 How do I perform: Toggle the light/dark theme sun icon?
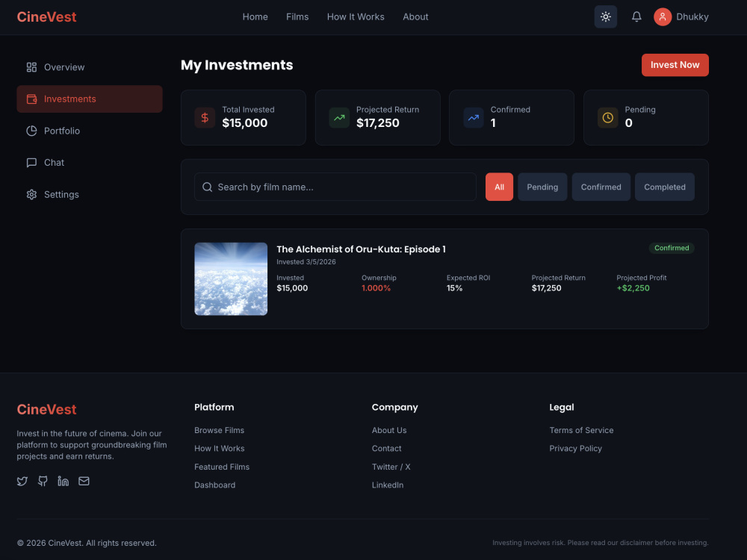tap(606, 16)
